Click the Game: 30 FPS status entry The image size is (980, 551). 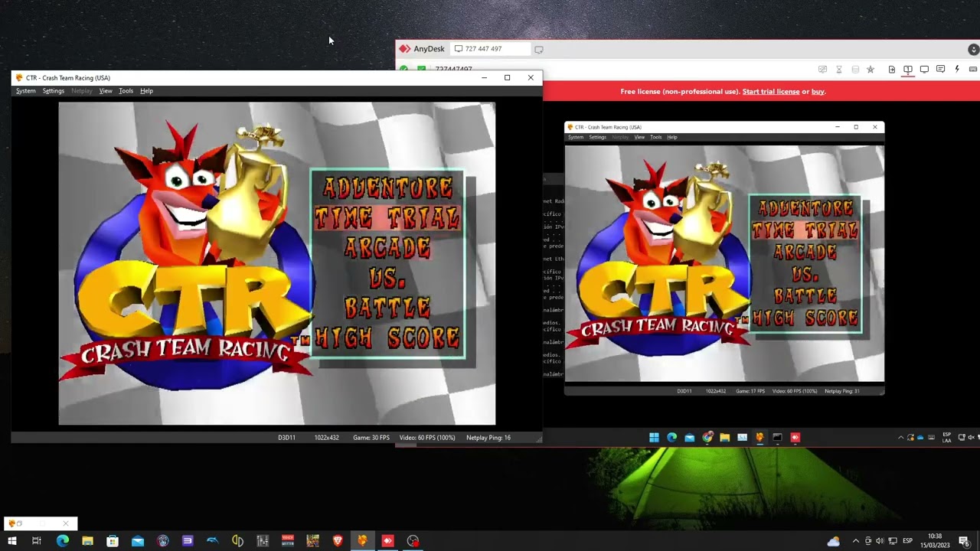click(371, 438)
